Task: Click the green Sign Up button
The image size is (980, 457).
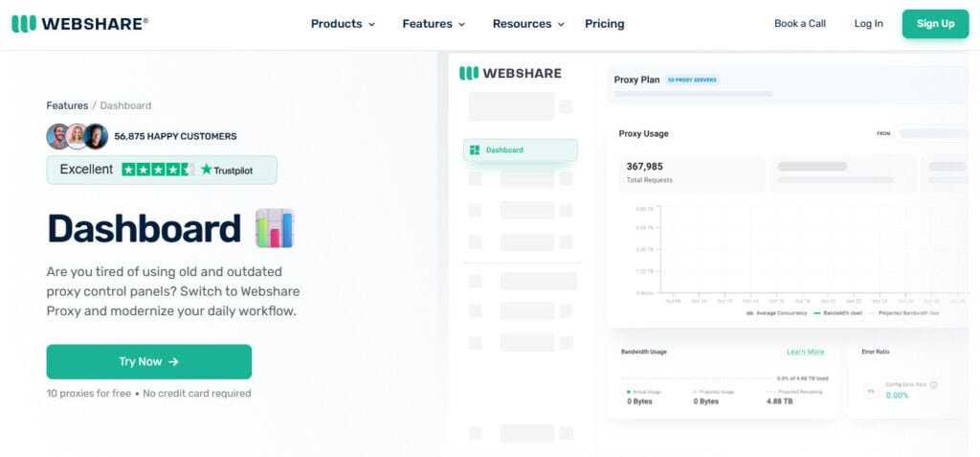Action: pyautogui.click(x=935, y=24)
